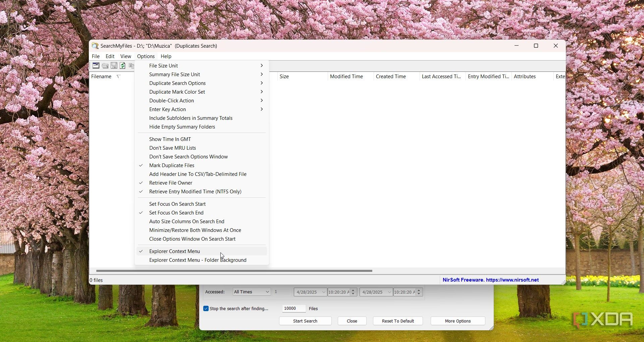Uncheck 'Stop the search after finding' checkbox
Viewport: 644px width, 342px height.
(206, 308)
